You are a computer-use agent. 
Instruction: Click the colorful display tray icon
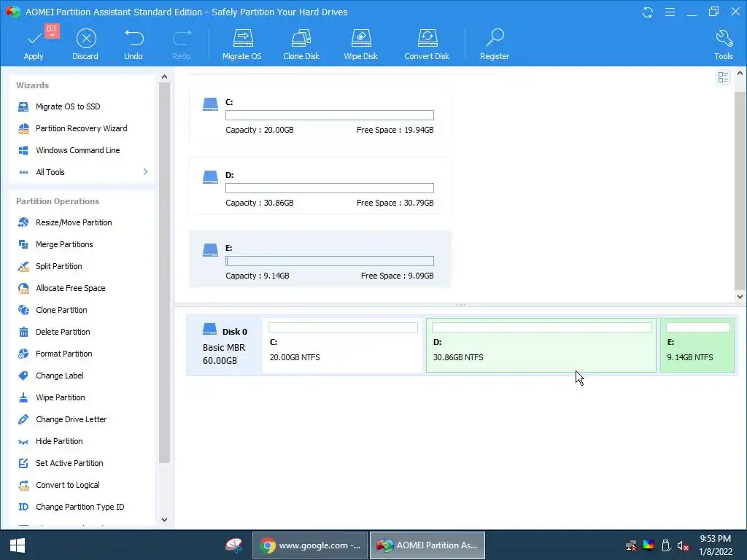coord(649,545)
